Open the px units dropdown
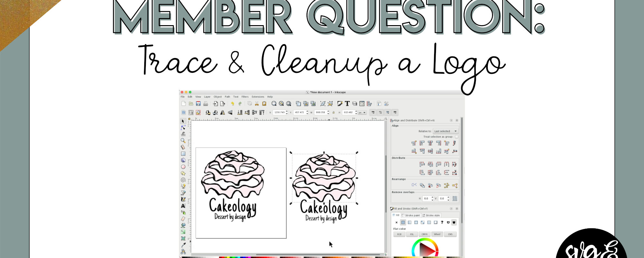The height and width of the screenshot is (258, 644). [362, 113]
